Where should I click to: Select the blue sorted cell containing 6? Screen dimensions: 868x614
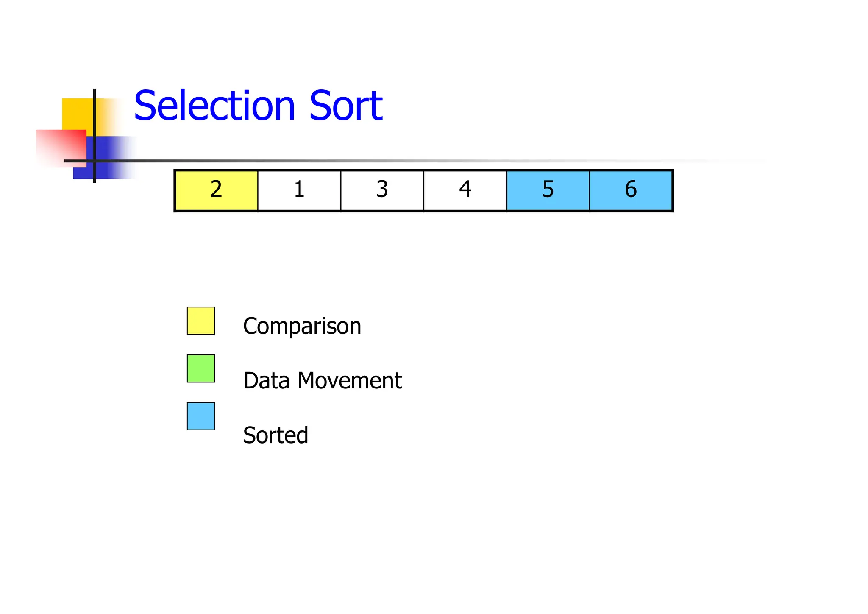click(x=631, y=190)
